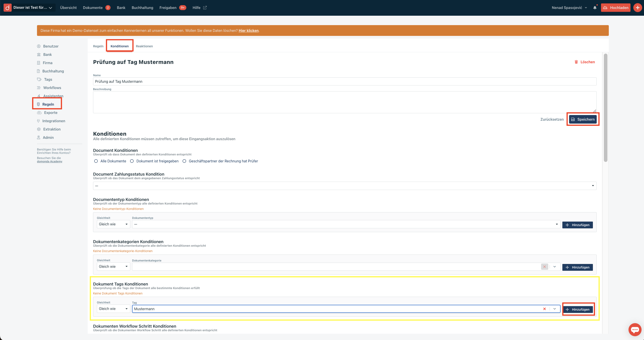Open Tags in the sidebar
This screenshot has width=644, height=340.
[48, 79]
